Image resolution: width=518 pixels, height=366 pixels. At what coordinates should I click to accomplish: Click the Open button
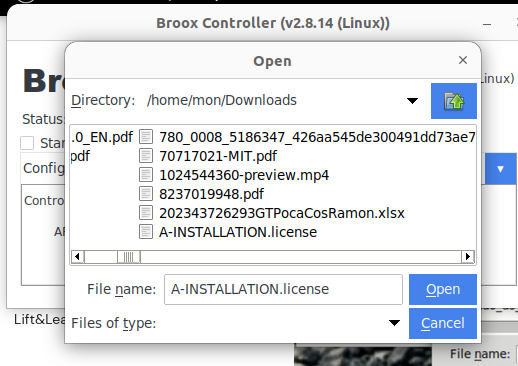pyautogui.click(x=443, y=289)
